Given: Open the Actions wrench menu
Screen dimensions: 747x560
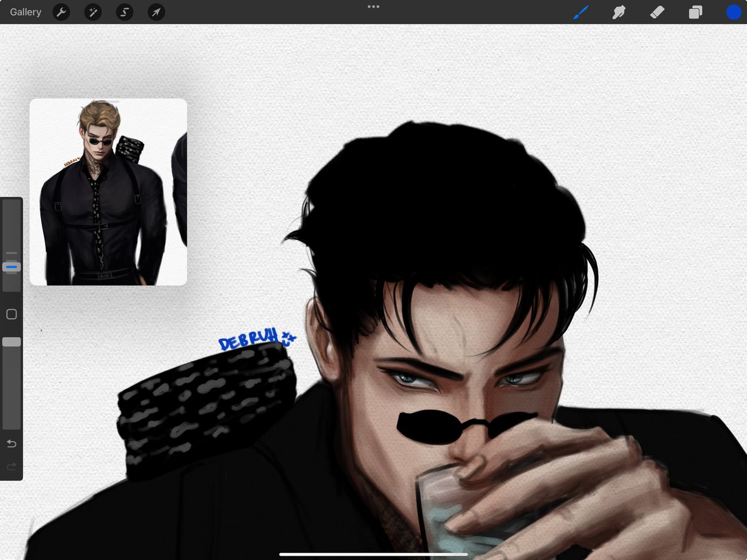Looking at the screenshot, I should coord(61,12).
